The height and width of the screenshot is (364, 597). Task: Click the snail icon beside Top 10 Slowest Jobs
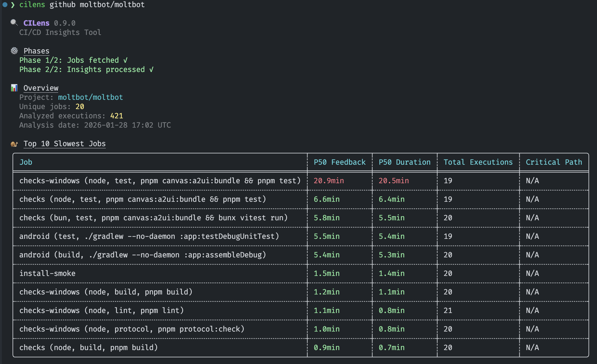click(x=14, y=144)
